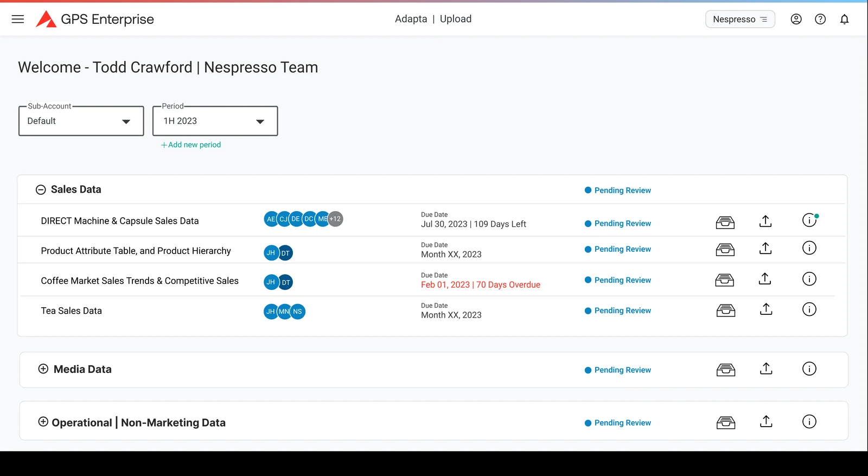
Task: Select the AE assignee avatar
Action: [271, 219]
